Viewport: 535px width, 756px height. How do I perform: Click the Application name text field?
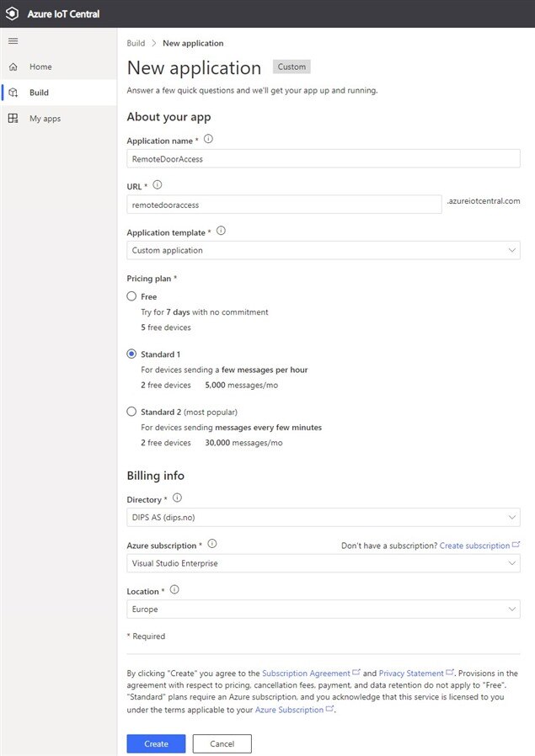[324, 158]
